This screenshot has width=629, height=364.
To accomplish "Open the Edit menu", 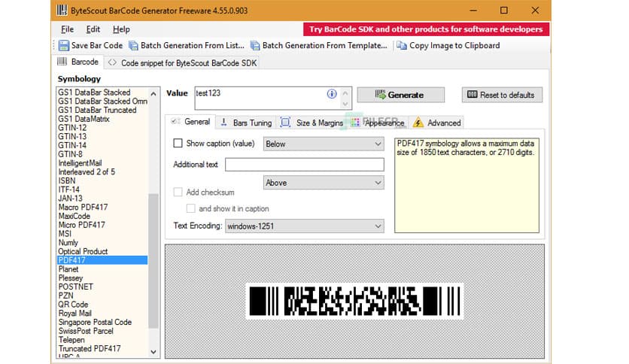I will 93,29.
